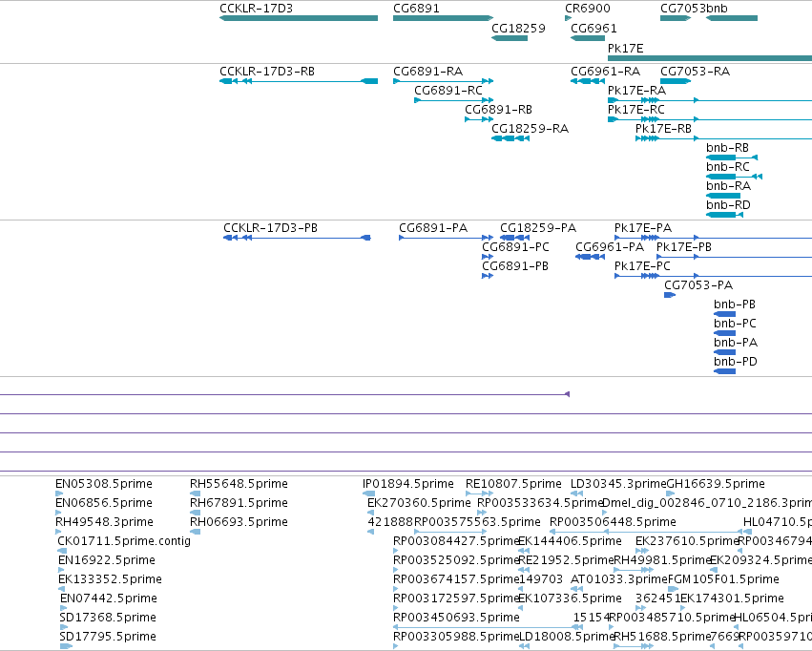This screenshot has height=651, width=812.
Task: Select the IP01894.5prime EST glyph
Action: click(368, 494)
